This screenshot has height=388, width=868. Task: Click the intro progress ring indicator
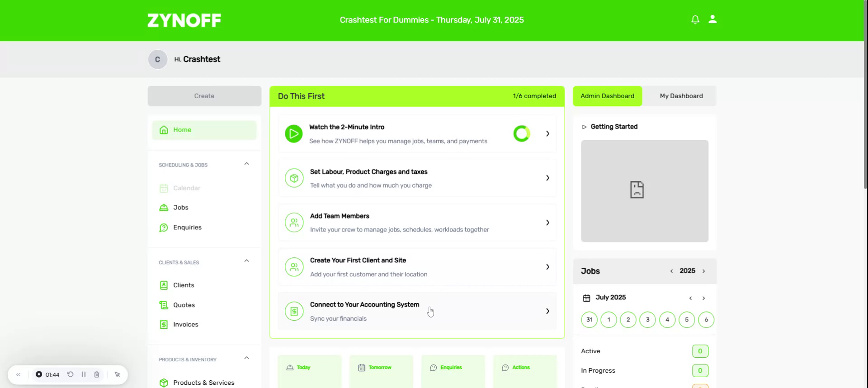522,134
